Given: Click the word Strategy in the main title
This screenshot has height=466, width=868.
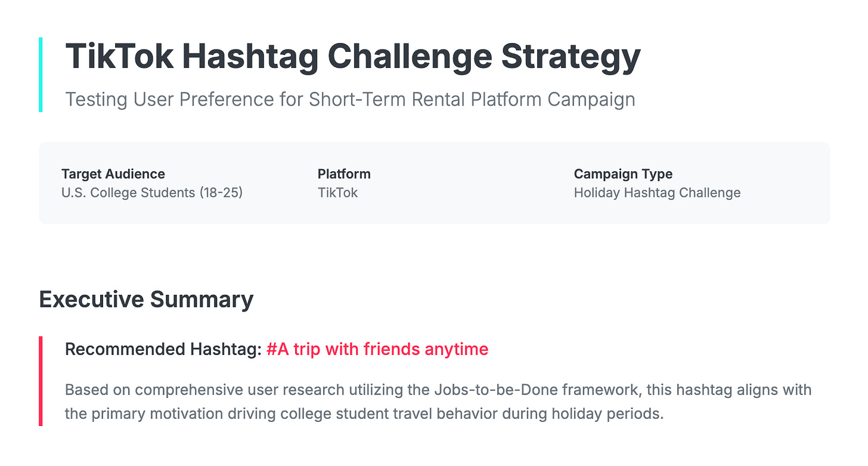Looking at the screenshot, I should pyautogui.click(x=571, y=57).
